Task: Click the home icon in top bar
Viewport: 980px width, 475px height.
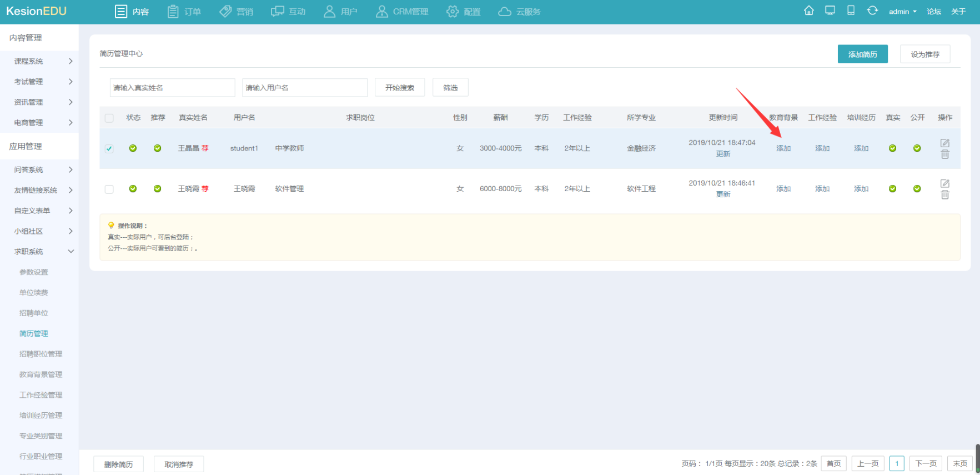Action: [808, 11]
